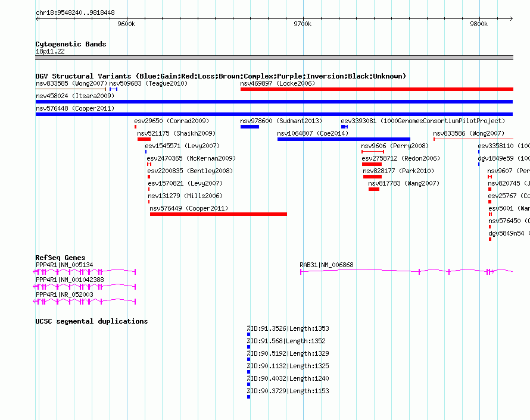Click the nsv469897 (Locke2006) red loss bar
530x420 pixels.
pos(377,89)
